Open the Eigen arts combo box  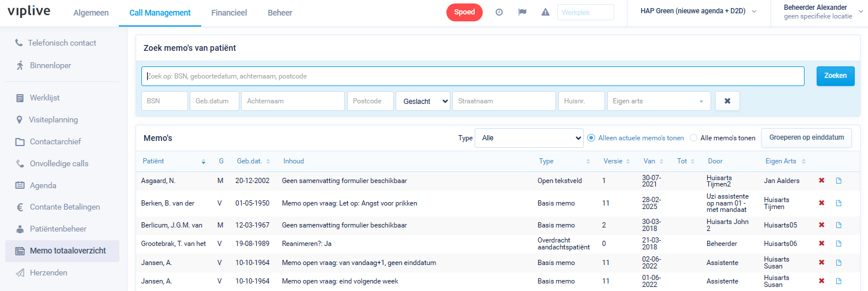659,101
